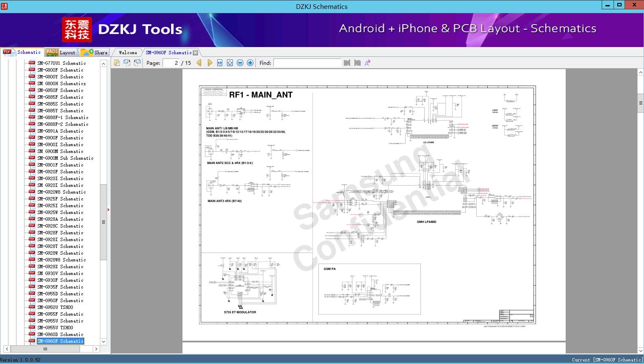Select SM-G955U Schematic in the list
Screen dimensions: 644x364
[x=60, y=321]
